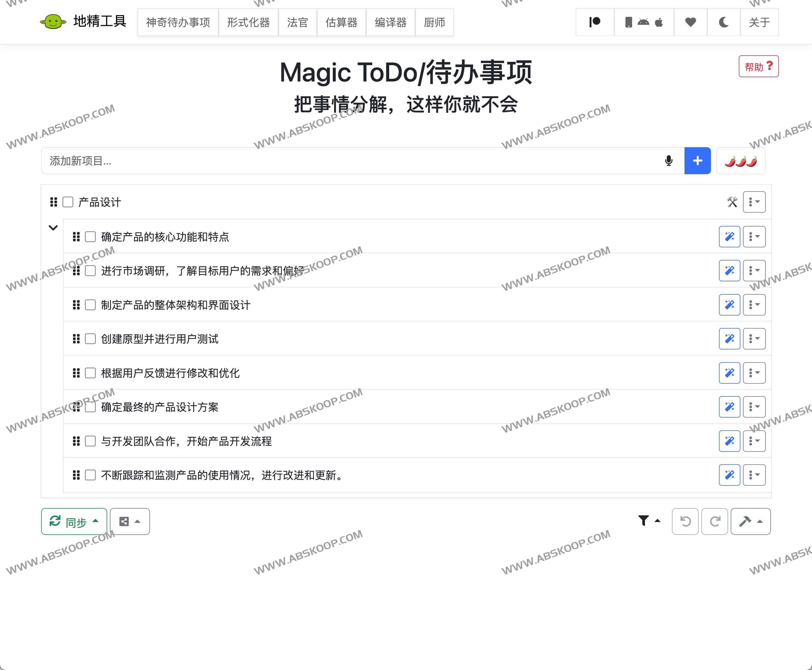Click the goblin logo icon
This screenshot has height=670, width=812.
pos(53,22)
